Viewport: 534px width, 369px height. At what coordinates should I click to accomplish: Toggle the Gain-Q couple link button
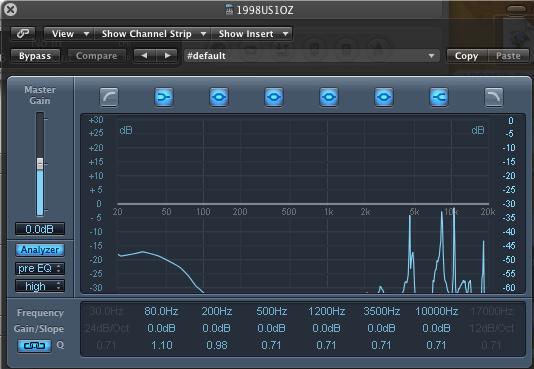click(34, 346)
